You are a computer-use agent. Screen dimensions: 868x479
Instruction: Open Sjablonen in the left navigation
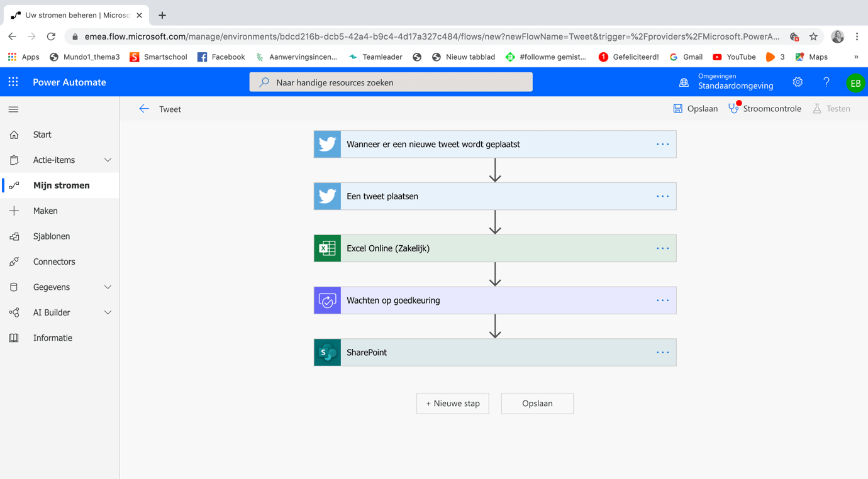(x=60, y=236)
